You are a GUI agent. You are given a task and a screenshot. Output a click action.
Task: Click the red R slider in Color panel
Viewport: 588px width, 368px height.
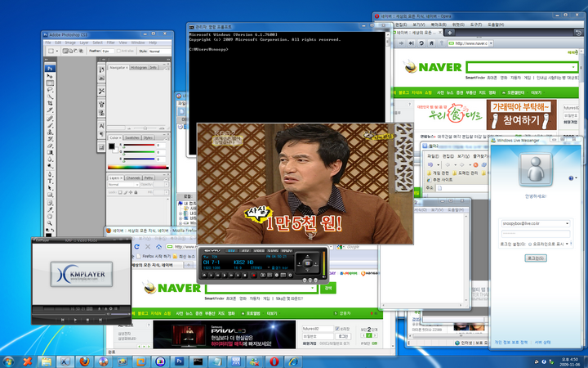(x=139, y=145)
